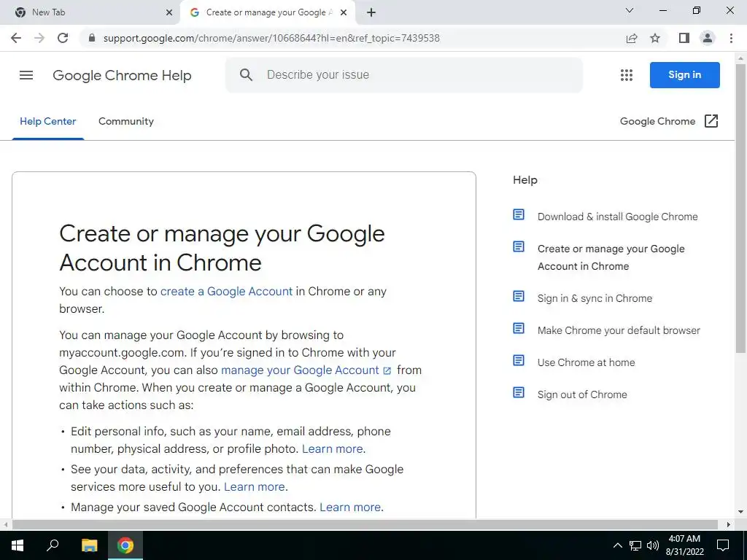Click the article icon beside Use Chrome at home

pos(519,360)
